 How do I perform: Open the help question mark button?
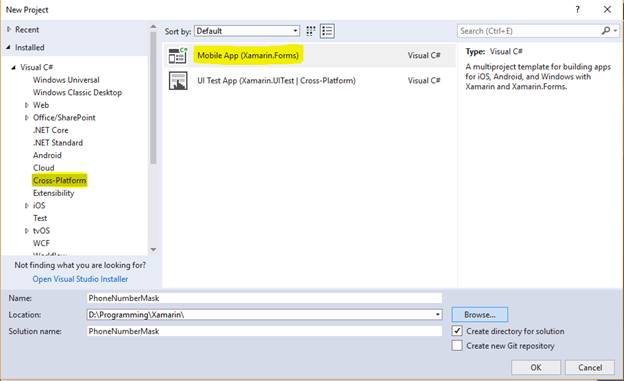click(x=577, y=10)
